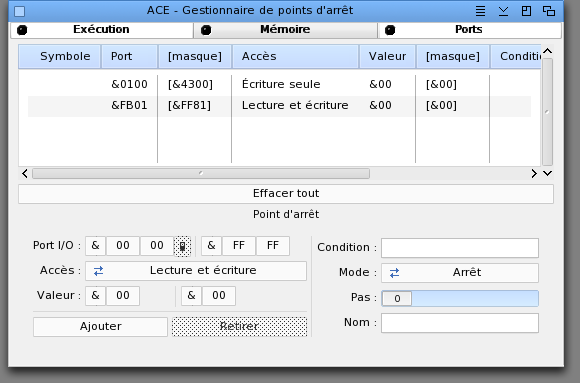Click the list's scroll down arrow
The width and height of the screenshot is (580, 383).
[x=547, y=173]
